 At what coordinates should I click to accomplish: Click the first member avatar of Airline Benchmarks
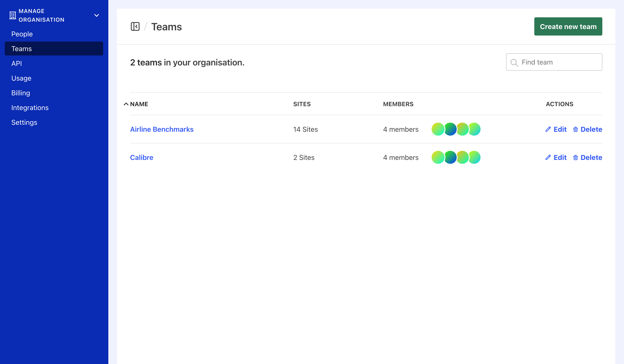tap(438, 129)
